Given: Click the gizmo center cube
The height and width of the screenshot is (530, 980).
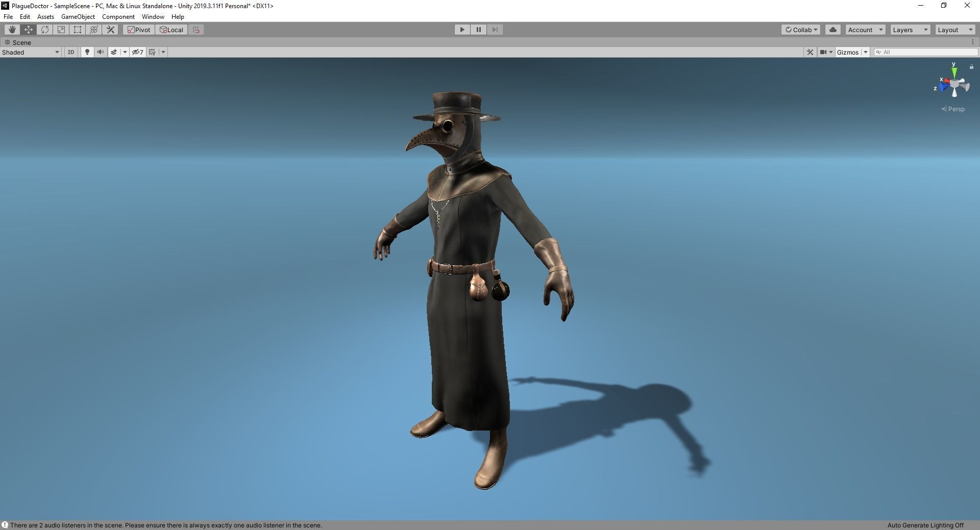Looking at the screenshot, I should pos(954,84).
